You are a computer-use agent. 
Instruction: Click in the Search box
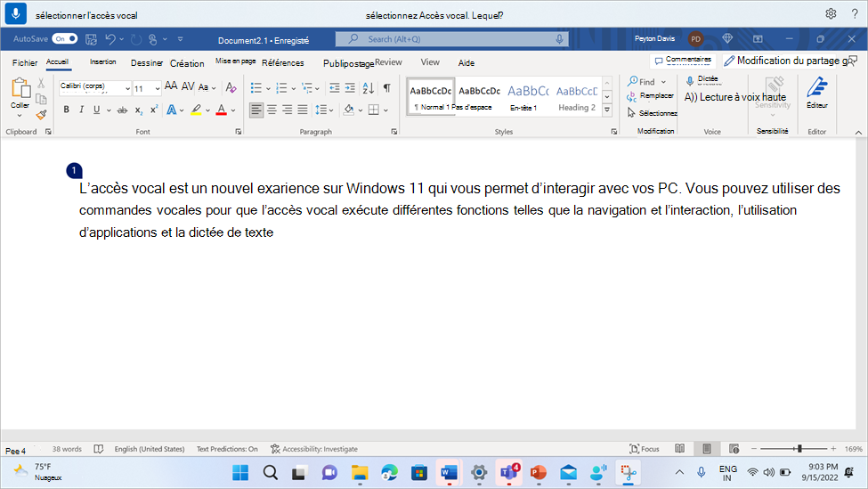click(451, 39)
